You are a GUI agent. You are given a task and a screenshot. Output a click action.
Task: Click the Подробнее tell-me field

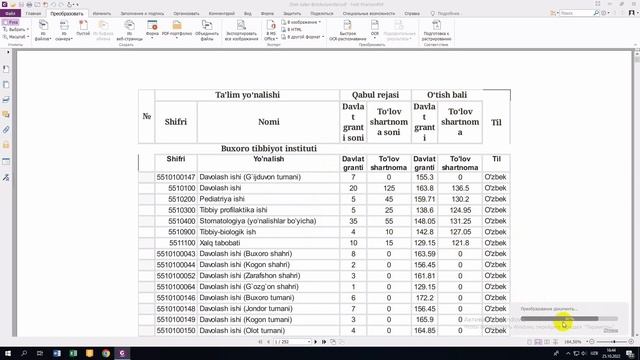pyautogui.click(x=445, y=13)
